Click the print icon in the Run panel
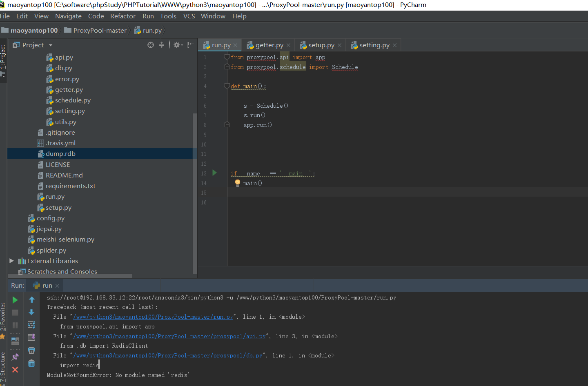Screen dimensions: 588x386 click(31, 351)
